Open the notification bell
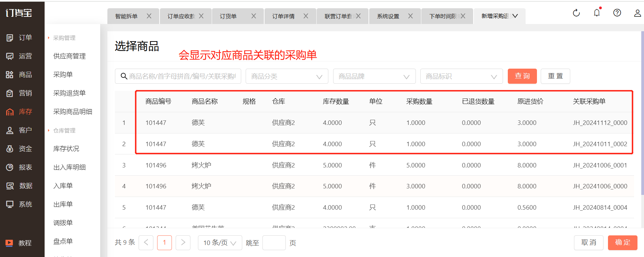 pos(597,13)
